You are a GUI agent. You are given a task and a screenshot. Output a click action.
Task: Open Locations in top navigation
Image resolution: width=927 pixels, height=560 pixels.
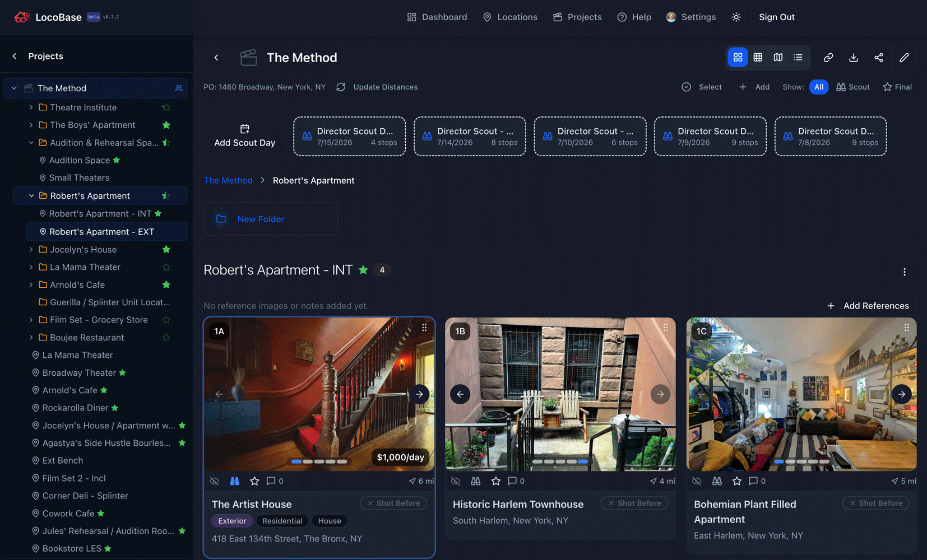point(510,17)
